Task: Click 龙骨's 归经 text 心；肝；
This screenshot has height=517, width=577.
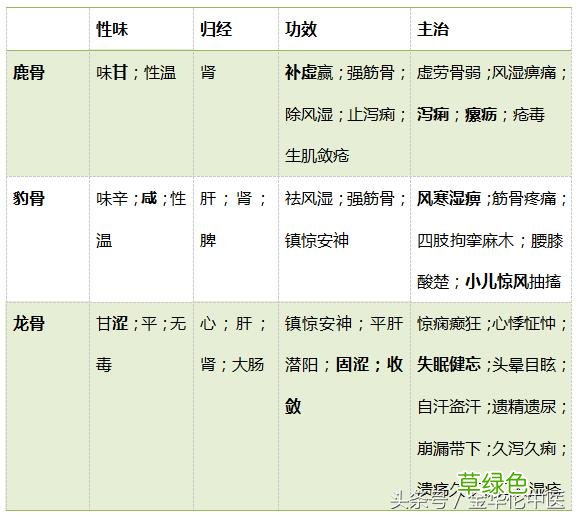Action: pos(233,323)
